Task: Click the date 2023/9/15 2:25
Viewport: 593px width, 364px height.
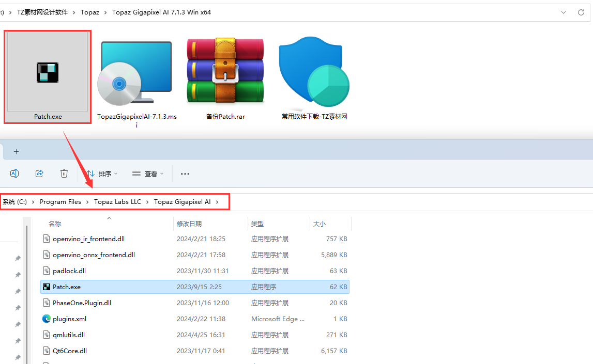Action: (x=200, y=287)
